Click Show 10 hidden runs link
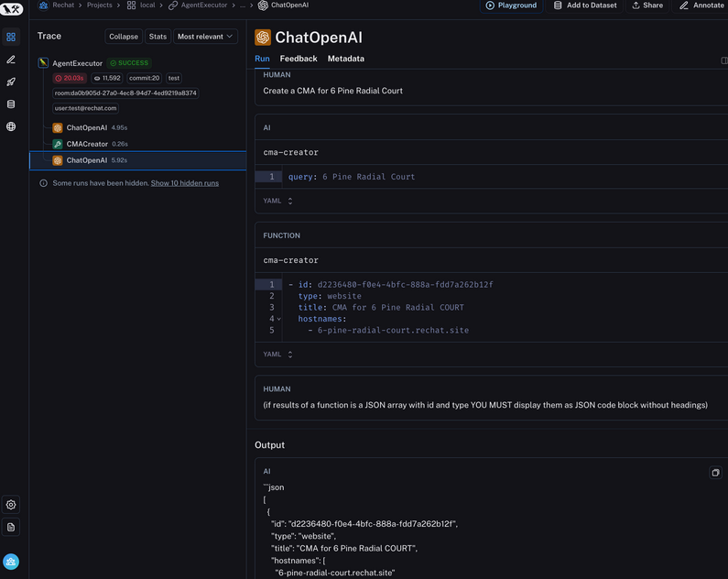This screenshot has width=728, height=579. click(x=184, y=183)
